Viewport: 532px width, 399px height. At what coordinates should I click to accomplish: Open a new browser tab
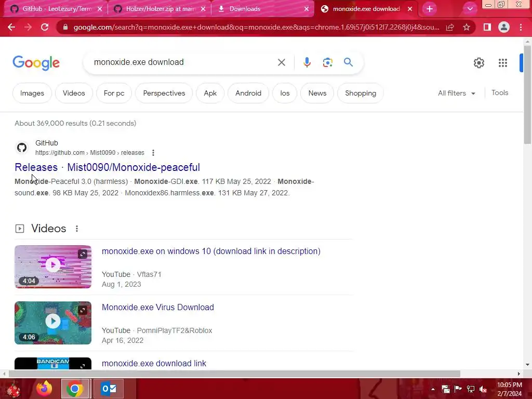(x=430, y=9)
